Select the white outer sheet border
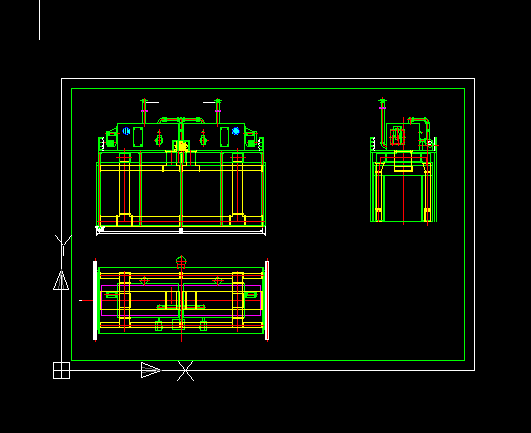The image size is (531, 433). click(x=268, y=224)
